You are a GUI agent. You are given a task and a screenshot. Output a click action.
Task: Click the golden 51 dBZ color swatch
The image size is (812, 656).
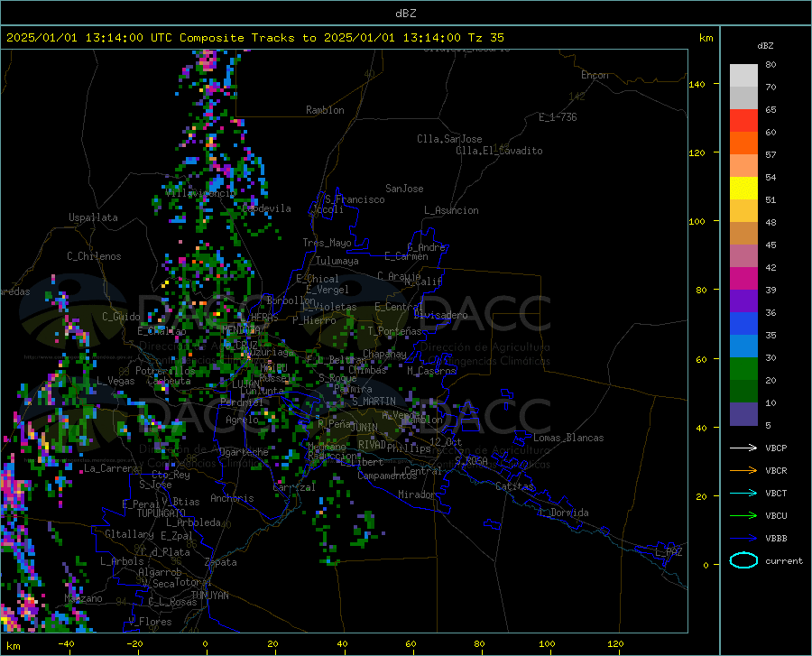[x=743, y=211]
